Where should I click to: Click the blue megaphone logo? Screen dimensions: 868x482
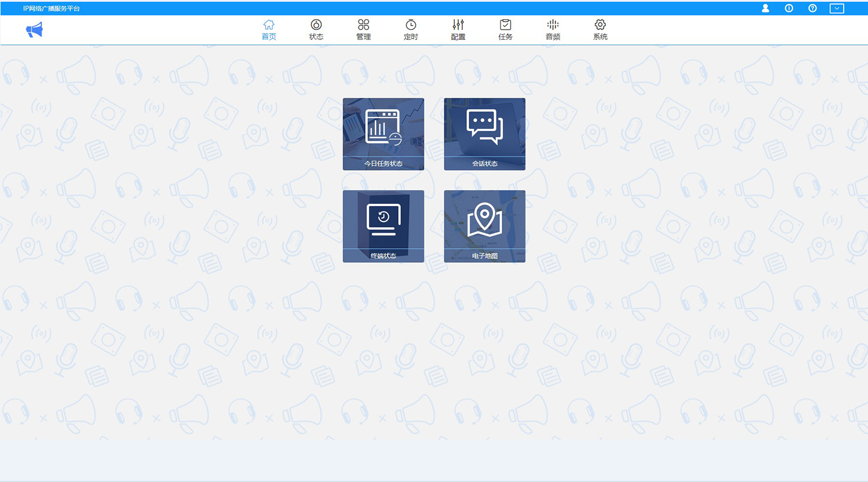tap(34, 30)
